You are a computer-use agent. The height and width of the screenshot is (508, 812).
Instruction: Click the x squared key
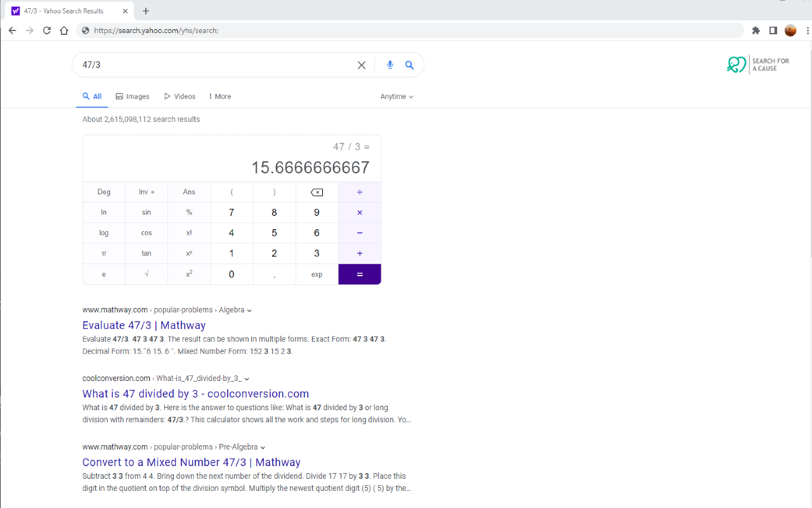(x=189, y=274)
